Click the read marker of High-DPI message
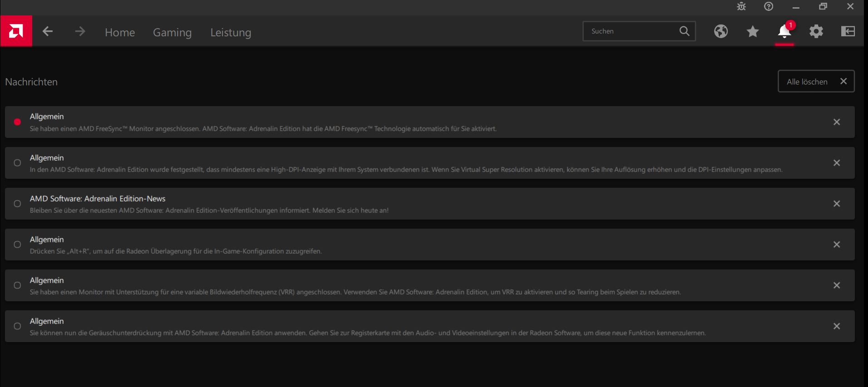 [x=17, y=163]
